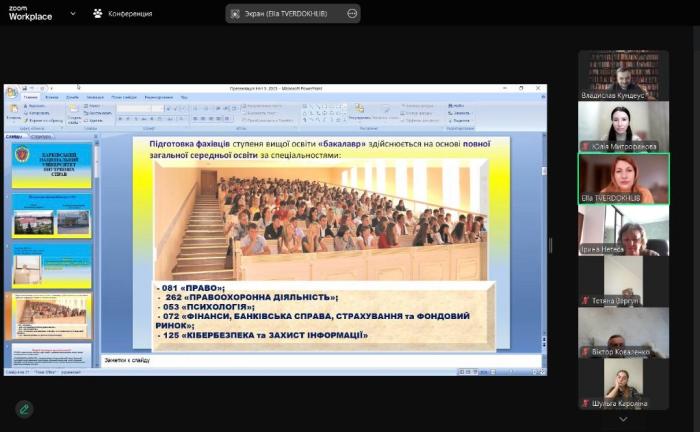Switch to the Слайды pane tab

click(14, 136)
